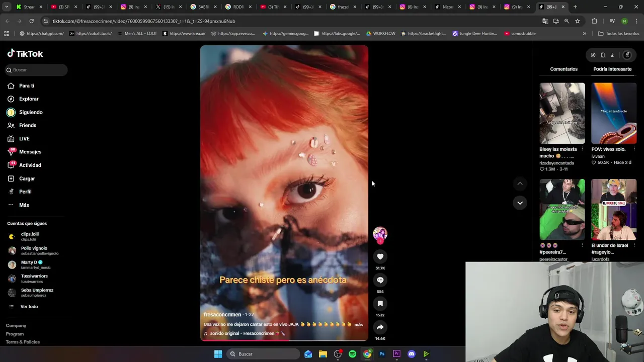
Task: Open the WORKFLOW bookmark
Action: 380,34
